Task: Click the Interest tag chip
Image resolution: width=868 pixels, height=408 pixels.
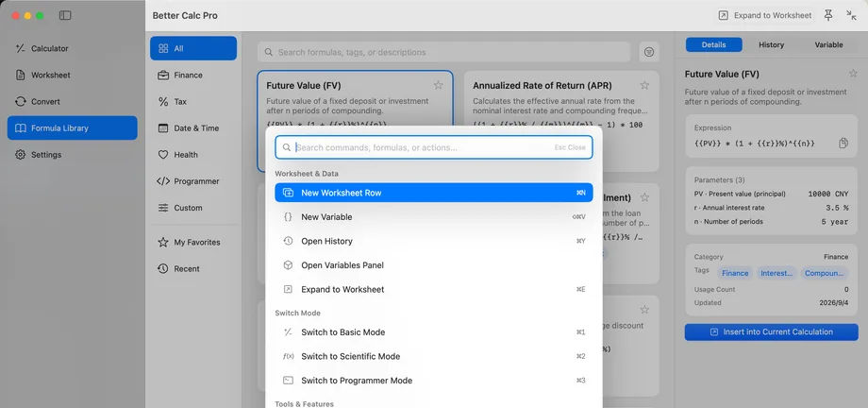Action: (x=776, y=273)
